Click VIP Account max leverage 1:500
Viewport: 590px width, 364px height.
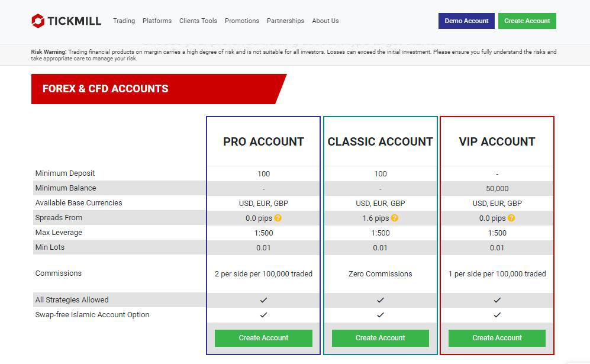[497, 233]
